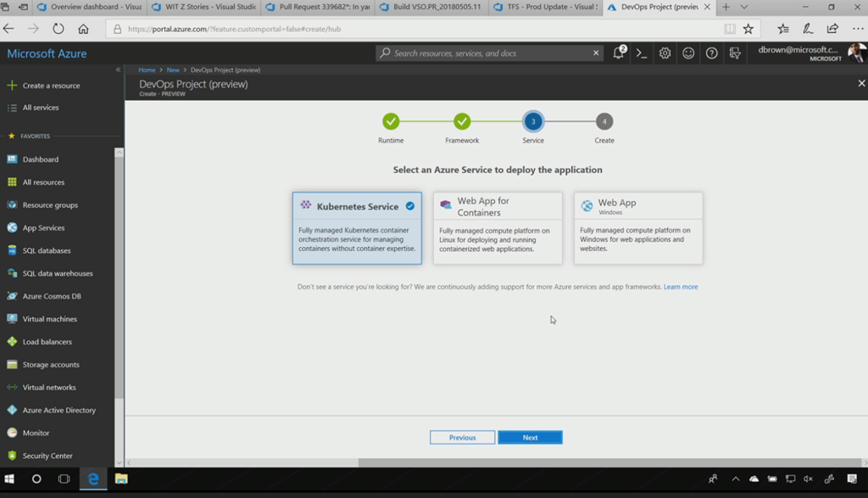Click the App Services icon

click(12, 227)
